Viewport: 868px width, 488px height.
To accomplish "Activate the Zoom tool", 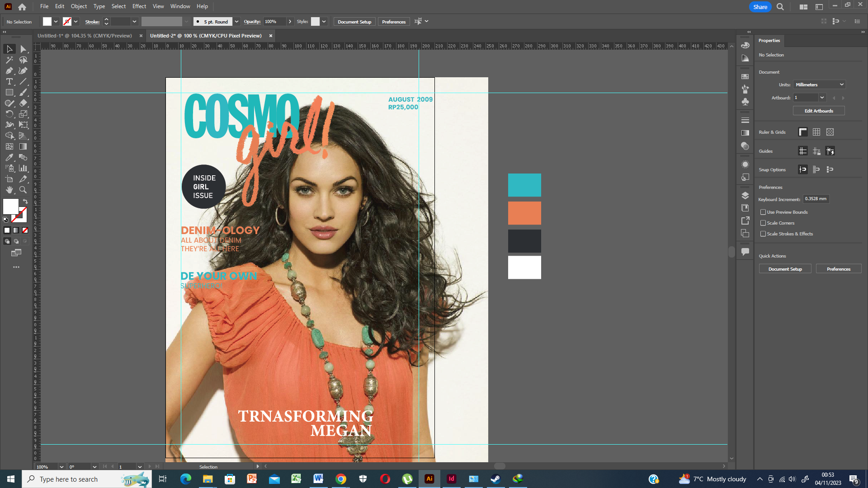I will (x=23, y=190).
